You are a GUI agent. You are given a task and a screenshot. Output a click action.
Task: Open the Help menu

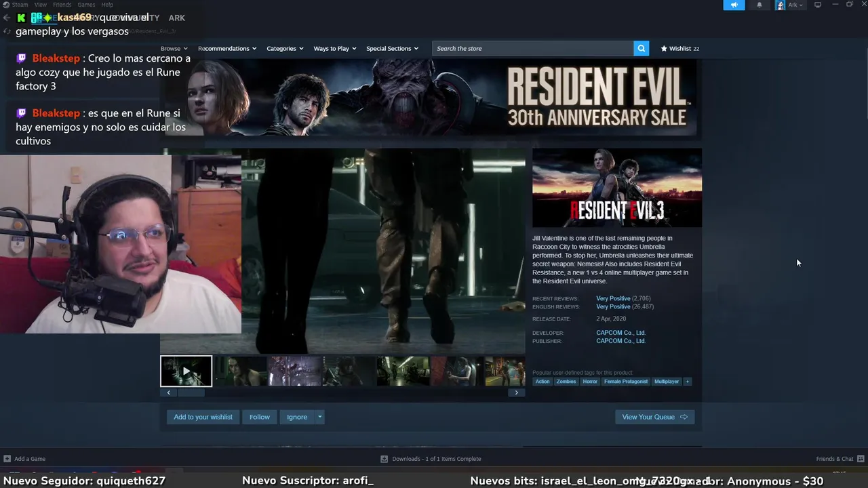point(107,5)
